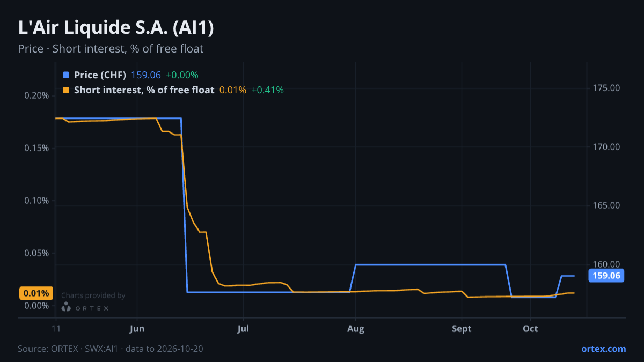644x362 pixels.
Task: Click the 165.00 right axis label
Action: (x=606, y=206)
